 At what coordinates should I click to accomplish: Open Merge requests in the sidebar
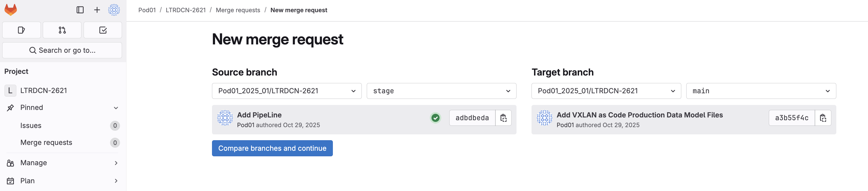(46, 142)
